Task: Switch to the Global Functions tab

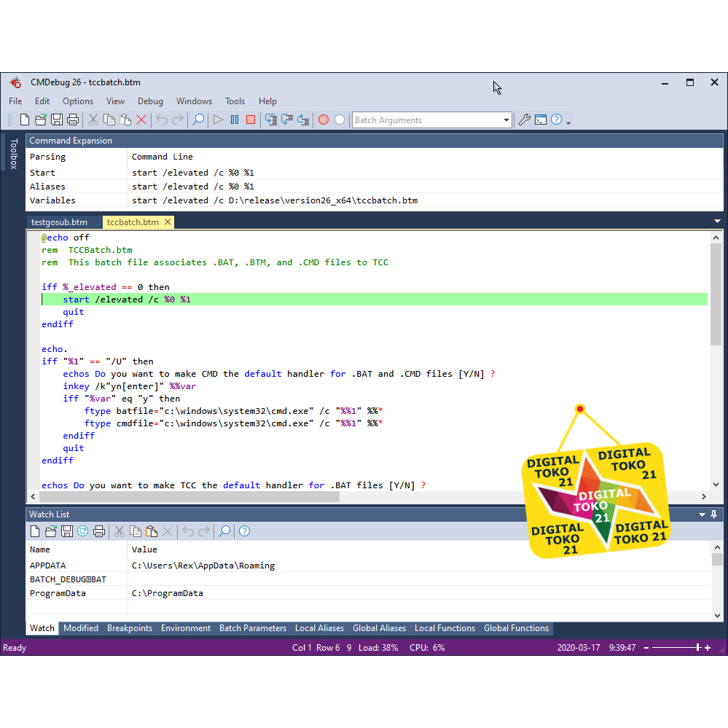Action: coord(516,628)
